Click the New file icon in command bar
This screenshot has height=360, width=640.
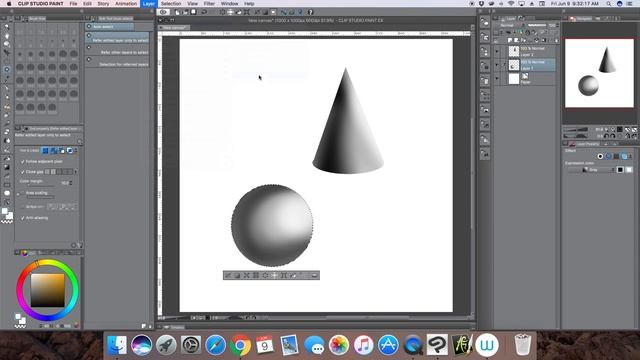click(x=178, y=12)
